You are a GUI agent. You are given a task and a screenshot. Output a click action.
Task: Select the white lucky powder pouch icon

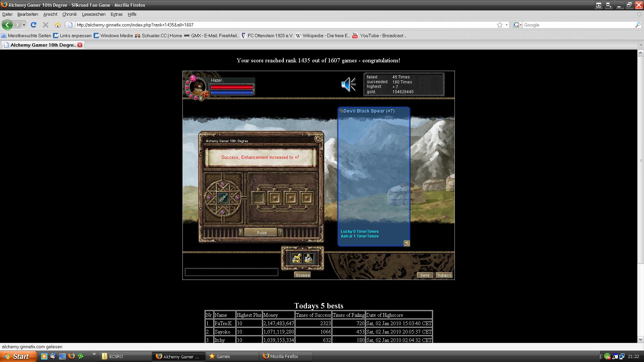coord(309,258)
